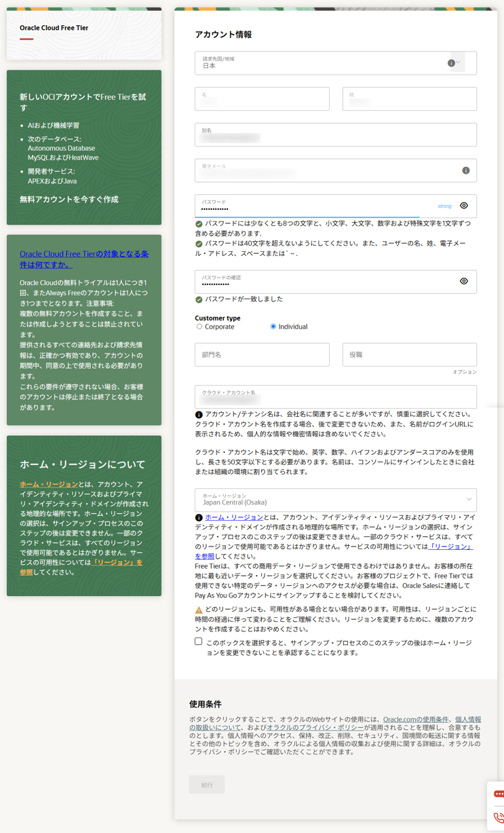Screen dimensions: 504x833
Task: Click the strong password strength label
Action: click(x=445, y=206)
